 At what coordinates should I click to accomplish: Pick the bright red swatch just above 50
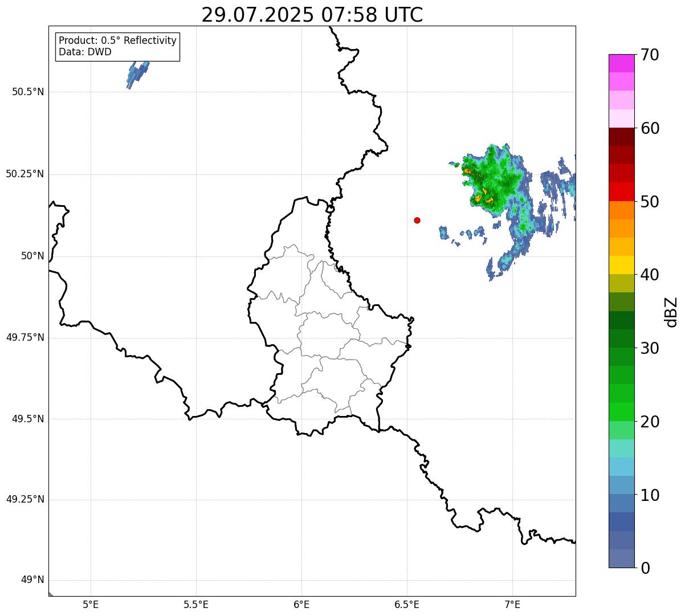622,191
